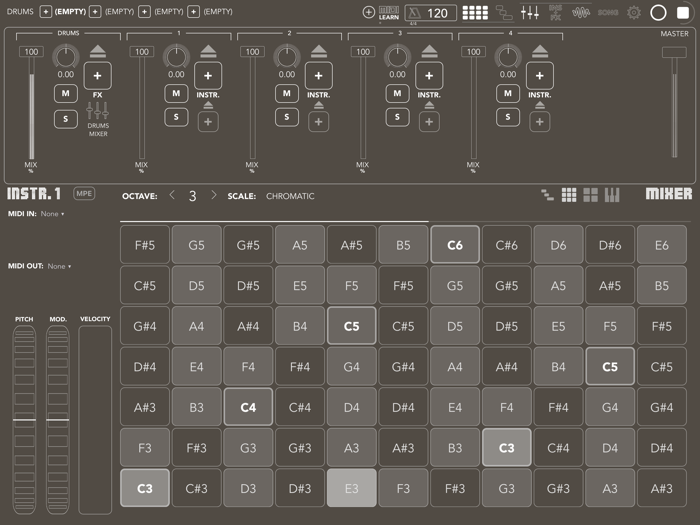The width and height of the screenshot is (700, 525).
Task: Add instrument to channel 2 with INSTR. plus
Action: pos(318,75)
